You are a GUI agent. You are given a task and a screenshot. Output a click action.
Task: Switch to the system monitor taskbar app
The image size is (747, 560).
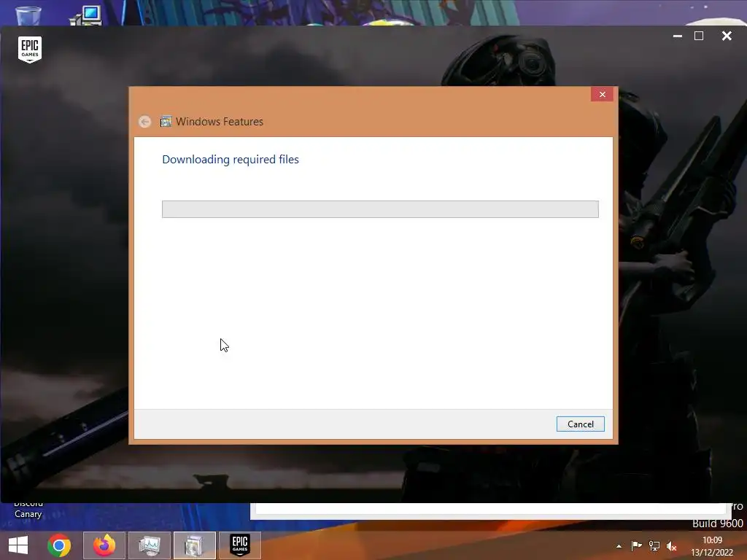click(x=149, y=545)
